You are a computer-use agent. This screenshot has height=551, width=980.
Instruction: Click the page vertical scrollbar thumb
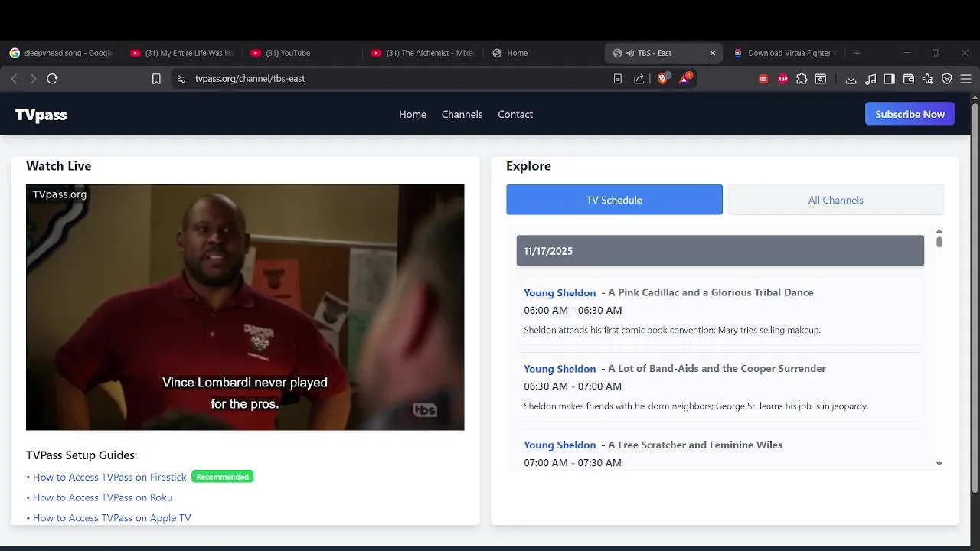point(975,298)
